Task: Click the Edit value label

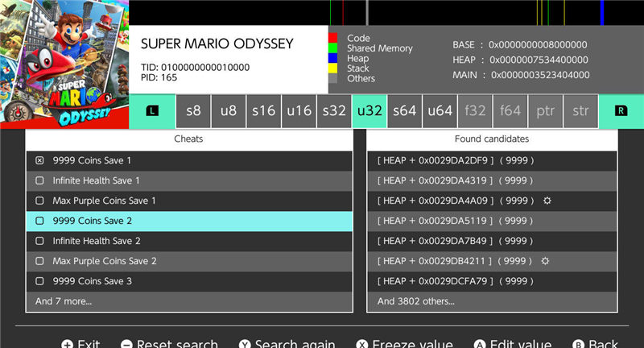Action: click(x=521, y=343)
